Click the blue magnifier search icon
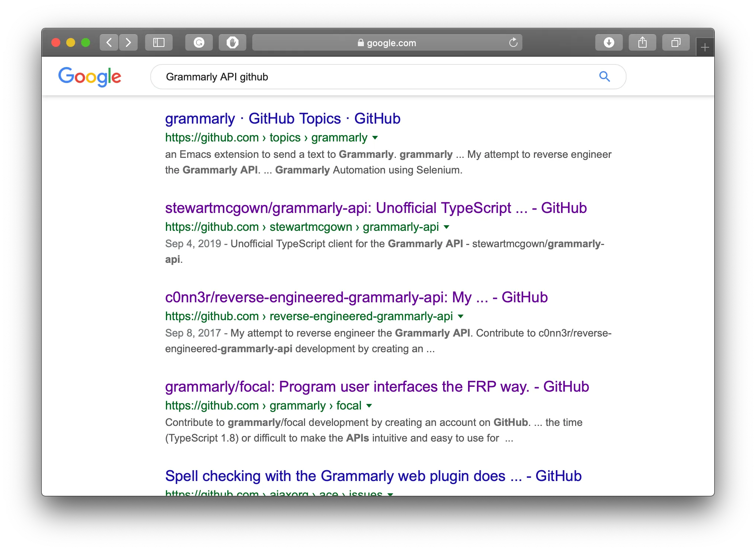 [605, 77]
